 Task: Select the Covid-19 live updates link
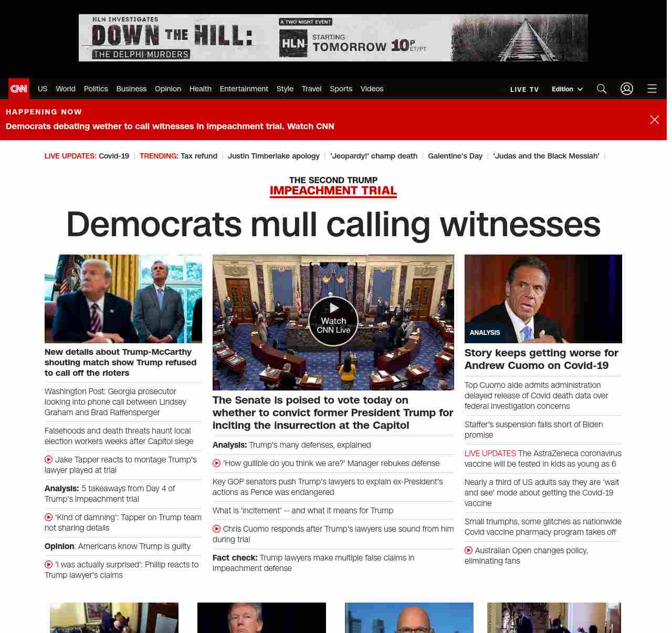pyautogui.click(x=113, y=156)
